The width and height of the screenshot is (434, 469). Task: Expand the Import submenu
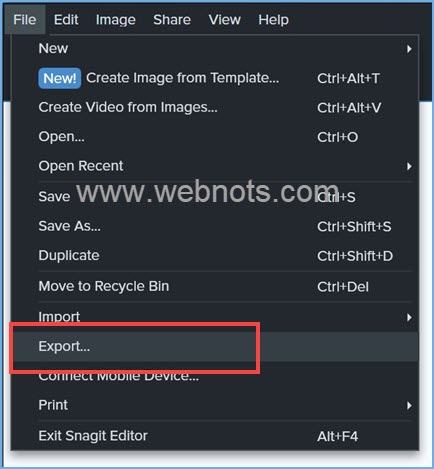click(x=215, y=317)
